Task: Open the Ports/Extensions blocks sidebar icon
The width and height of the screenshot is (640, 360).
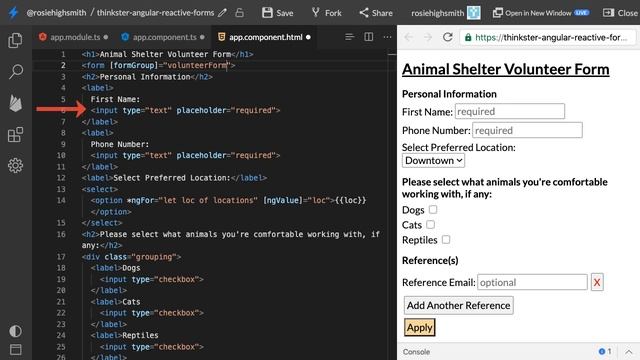Action: 16,134
